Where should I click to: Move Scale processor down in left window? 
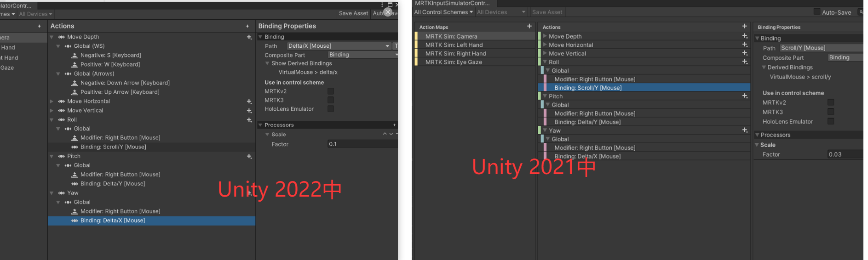(x=391, y=134)
